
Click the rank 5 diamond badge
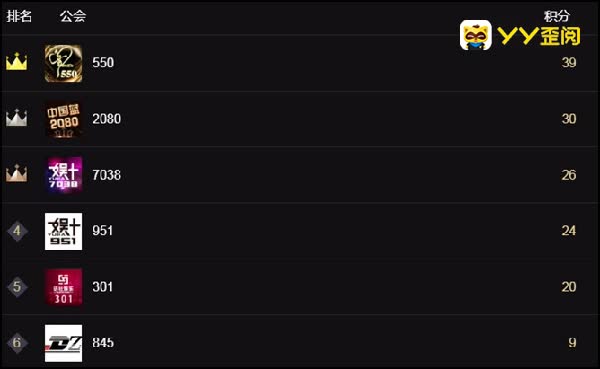[x=17, y=287]
